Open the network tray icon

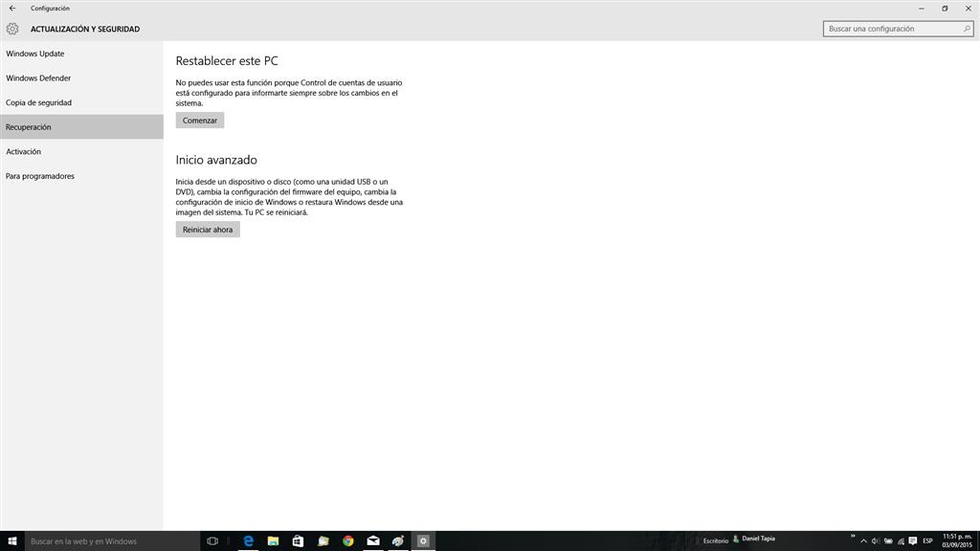click(x=901, y=541)
